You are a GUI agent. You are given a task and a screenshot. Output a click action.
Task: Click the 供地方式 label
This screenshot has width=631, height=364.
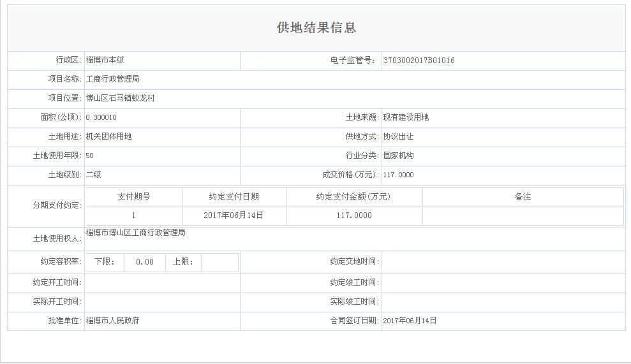tap(362, 136)
